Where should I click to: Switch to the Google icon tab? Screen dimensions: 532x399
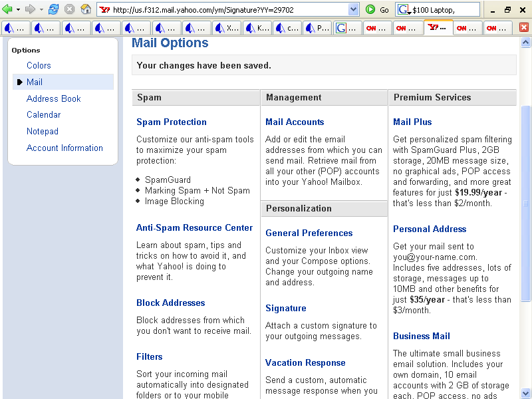pos(347,28)
